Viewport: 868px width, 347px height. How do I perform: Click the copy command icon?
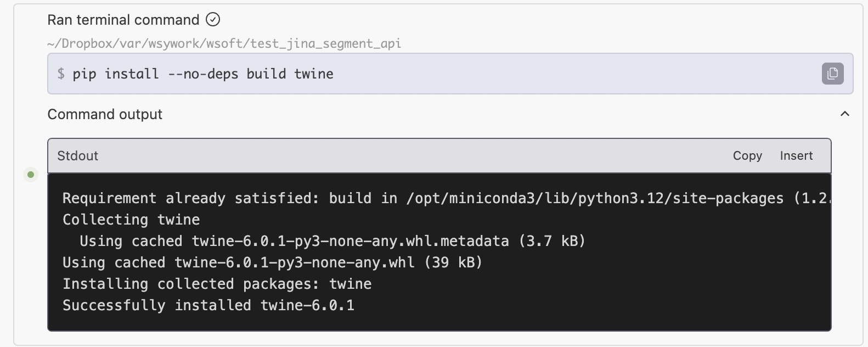click(x=832, y=74)
